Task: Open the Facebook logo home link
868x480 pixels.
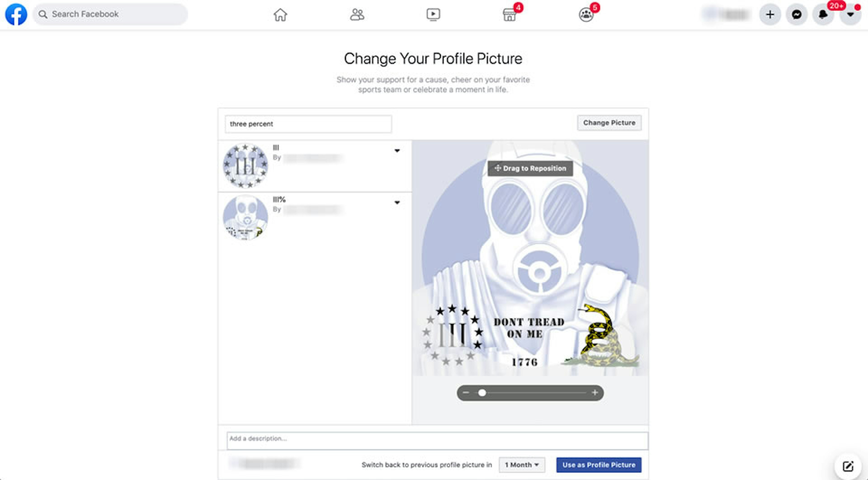Action: pyautogui.click(x=16, y=14)
